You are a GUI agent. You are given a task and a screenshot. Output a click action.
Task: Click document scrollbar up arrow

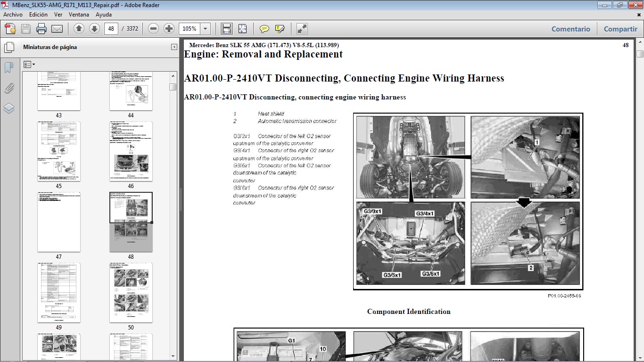pos(640,42)
